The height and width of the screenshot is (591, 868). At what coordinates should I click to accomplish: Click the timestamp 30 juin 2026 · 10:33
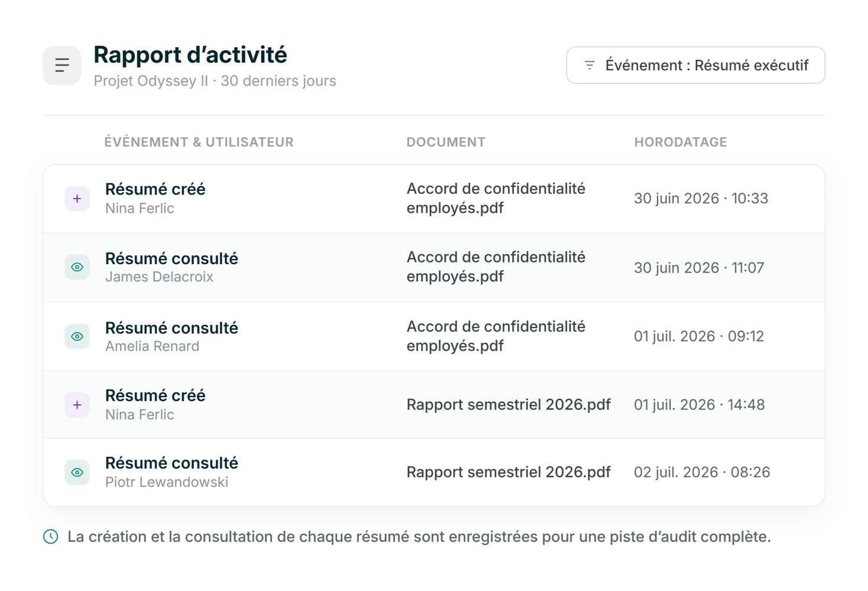click(701, 199)
